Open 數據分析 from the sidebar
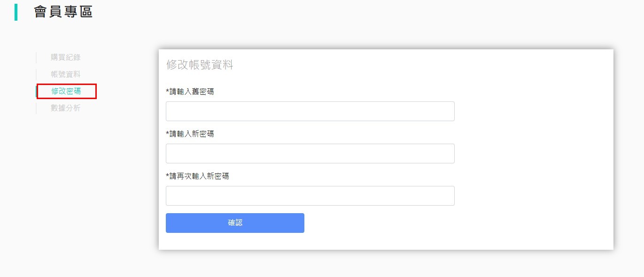The image size is (644, 277). (65, 108)
